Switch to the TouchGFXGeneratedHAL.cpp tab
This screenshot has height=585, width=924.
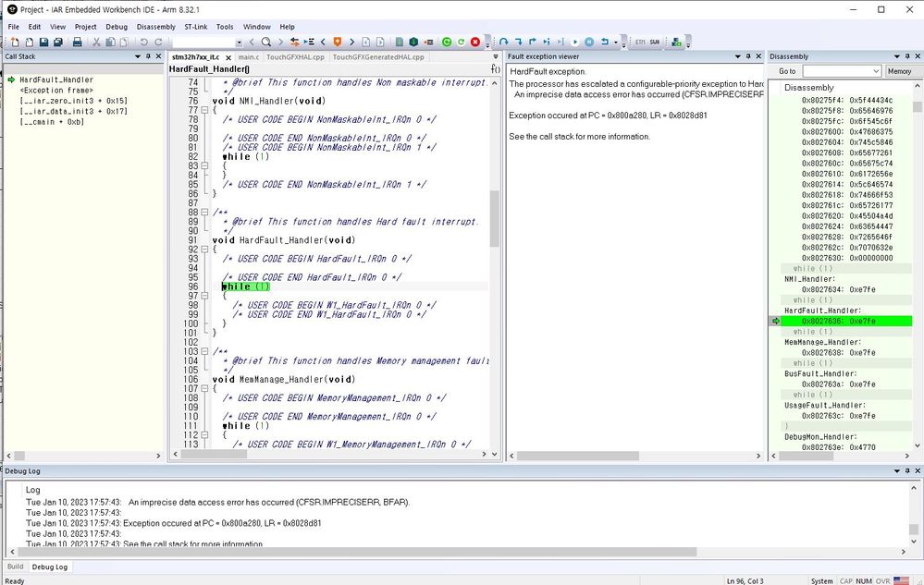[378, 57]
